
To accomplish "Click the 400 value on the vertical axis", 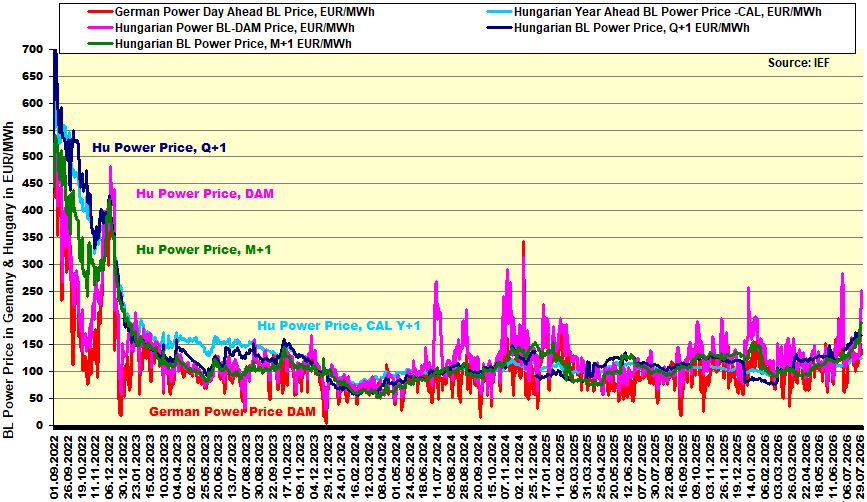I will [x=33, y=211].
